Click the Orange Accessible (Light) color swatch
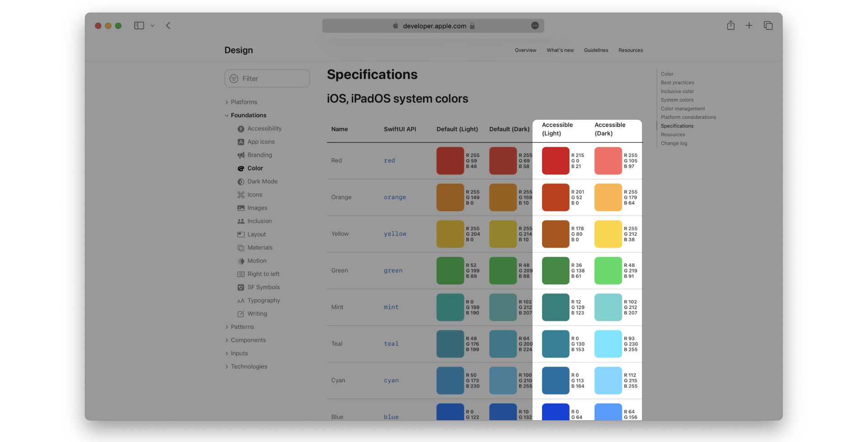 tap(556, 197)
